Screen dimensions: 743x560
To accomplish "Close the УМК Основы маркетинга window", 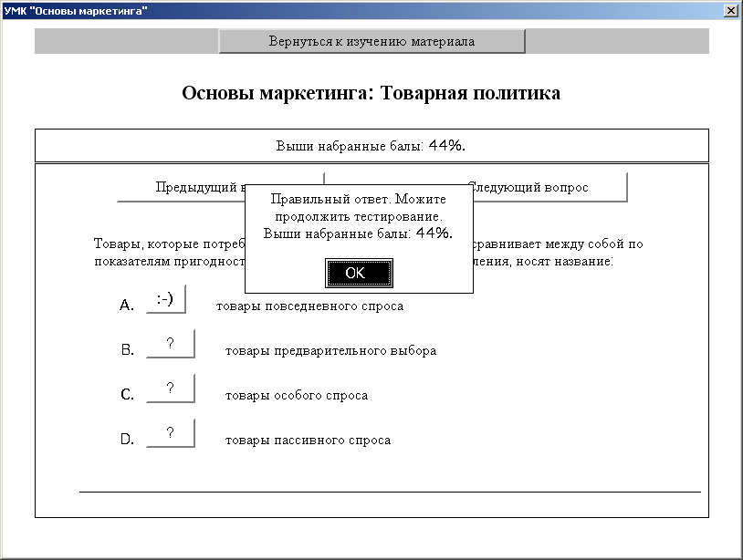I will click(731, 10).
